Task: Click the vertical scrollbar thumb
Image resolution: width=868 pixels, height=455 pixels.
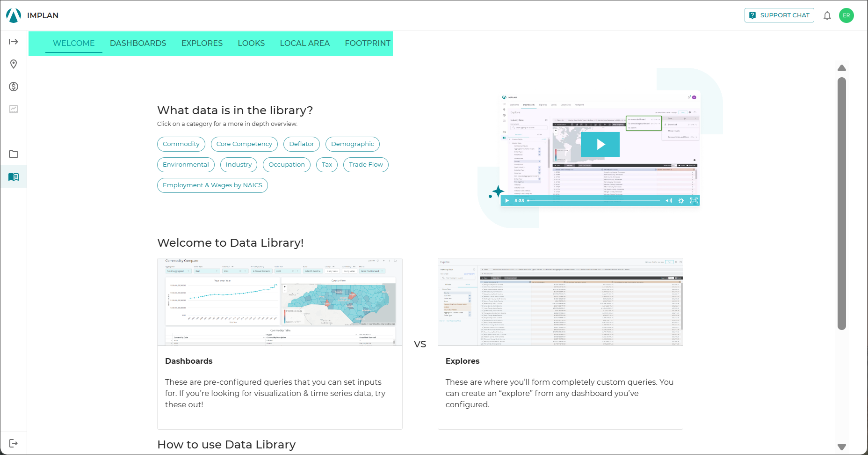Action: point(842,204)
